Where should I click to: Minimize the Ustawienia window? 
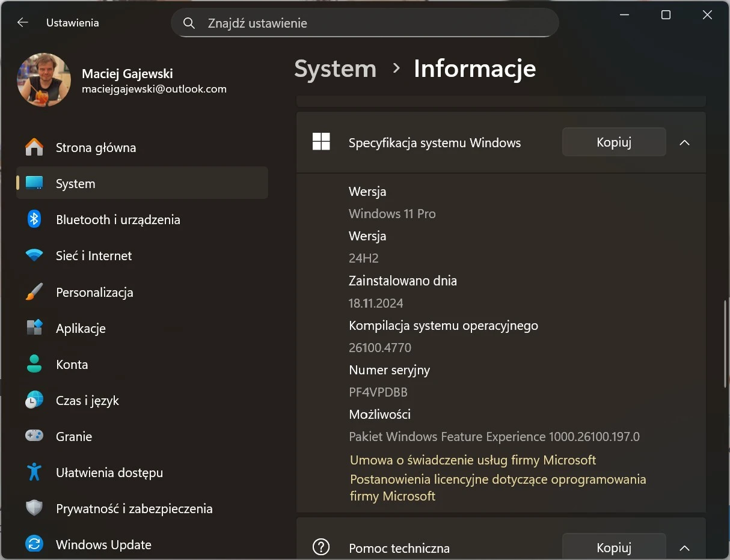tap(624, 15)
